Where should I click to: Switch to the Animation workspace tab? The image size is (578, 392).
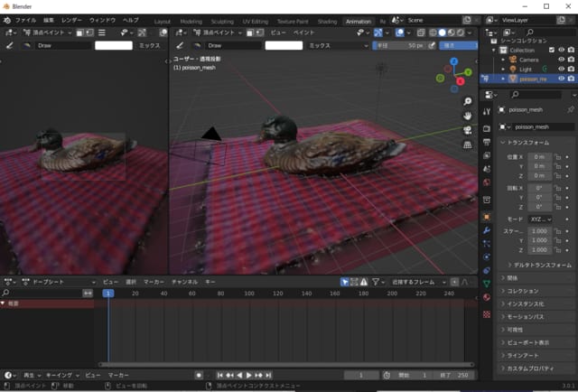coord(358,21)
